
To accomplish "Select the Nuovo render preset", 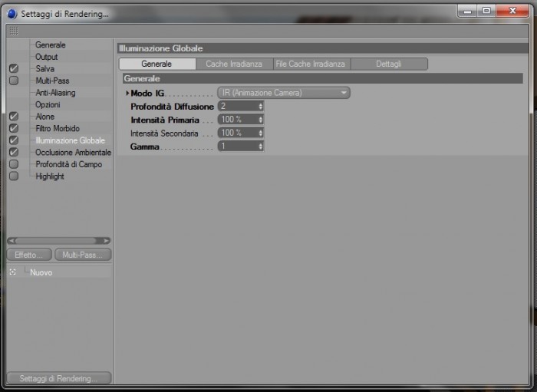I will coord(41,272).
